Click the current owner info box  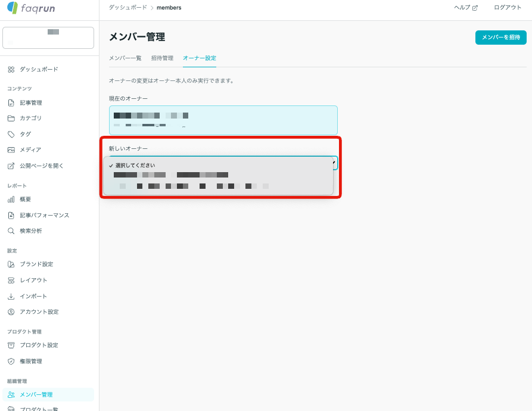click(223, 120)
